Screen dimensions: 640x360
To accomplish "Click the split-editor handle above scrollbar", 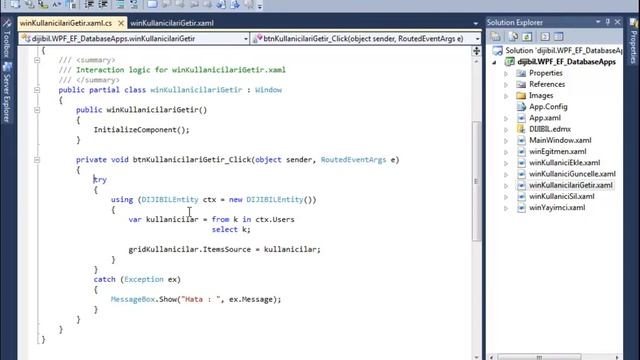I will tap(476, 51).
